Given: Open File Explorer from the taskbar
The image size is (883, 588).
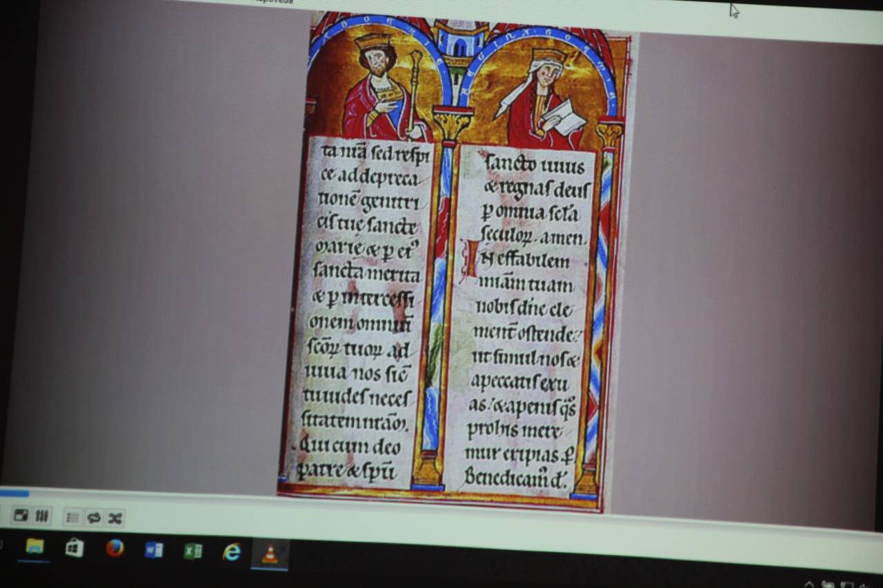Looking at the screenshot, I should (x=34, y=547).
